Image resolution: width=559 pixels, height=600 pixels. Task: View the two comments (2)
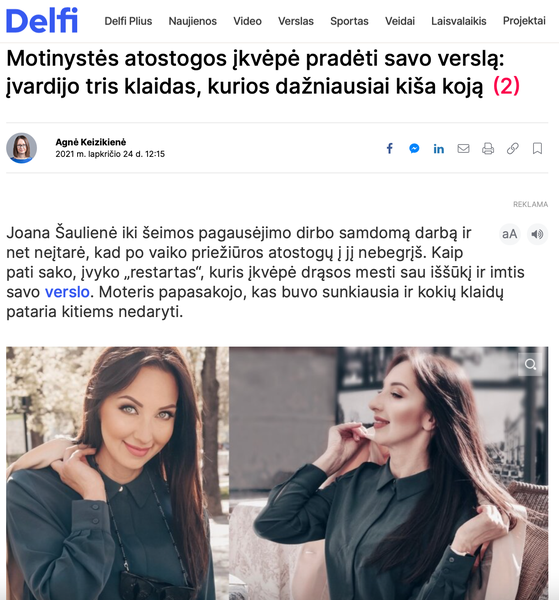[x=506, y=86]
